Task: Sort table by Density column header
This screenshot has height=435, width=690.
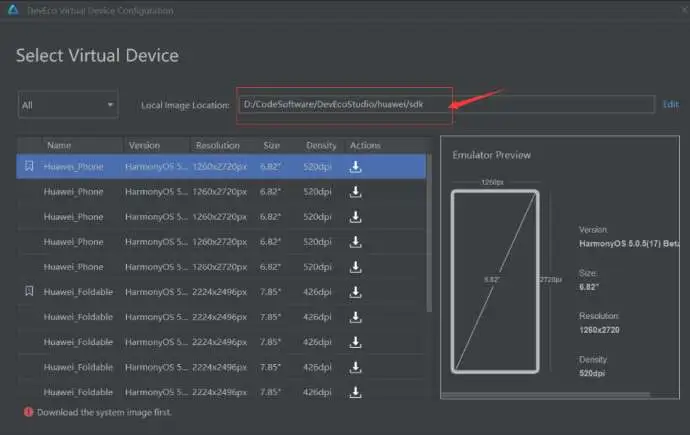Action: 321,145
